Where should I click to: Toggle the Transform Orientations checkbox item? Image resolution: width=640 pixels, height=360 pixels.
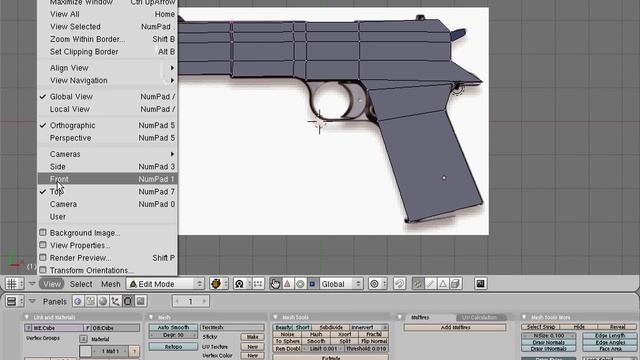tap(108, 270)
